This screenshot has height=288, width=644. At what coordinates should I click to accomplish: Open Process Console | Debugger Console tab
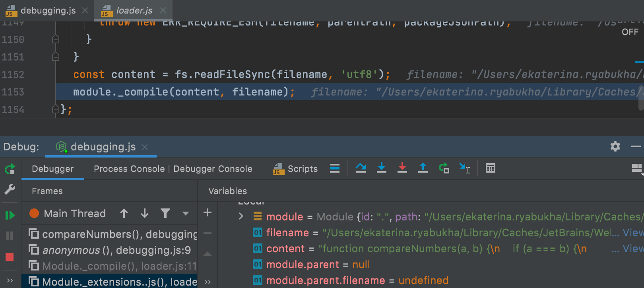173,169
